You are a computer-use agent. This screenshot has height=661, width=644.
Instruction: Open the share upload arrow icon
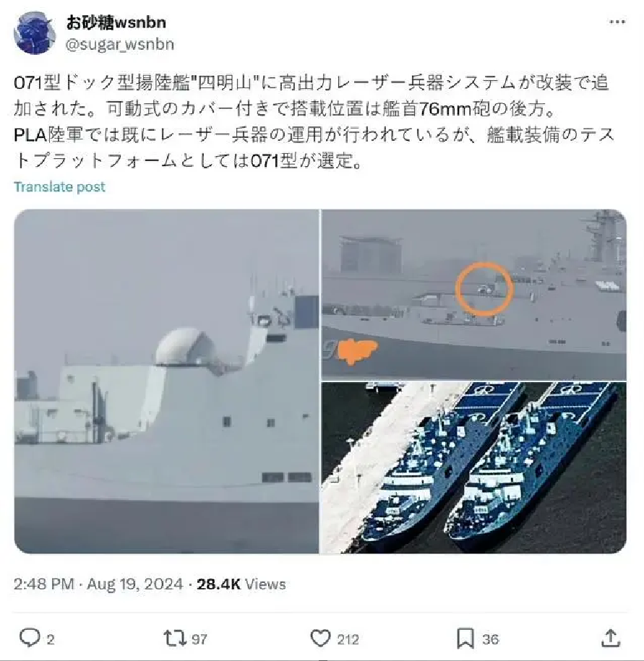tap(611, 638)
